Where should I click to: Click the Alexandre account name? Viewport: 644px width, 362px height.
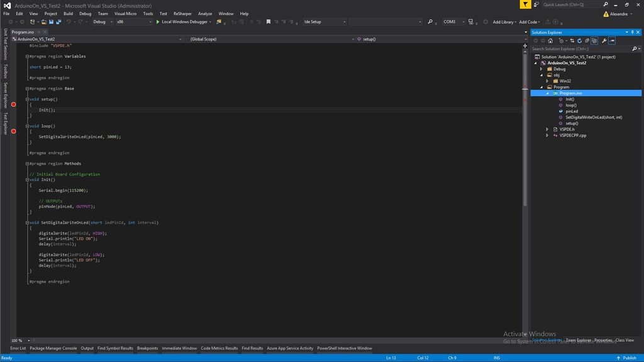pyautogui.click(x=619, y=14)
